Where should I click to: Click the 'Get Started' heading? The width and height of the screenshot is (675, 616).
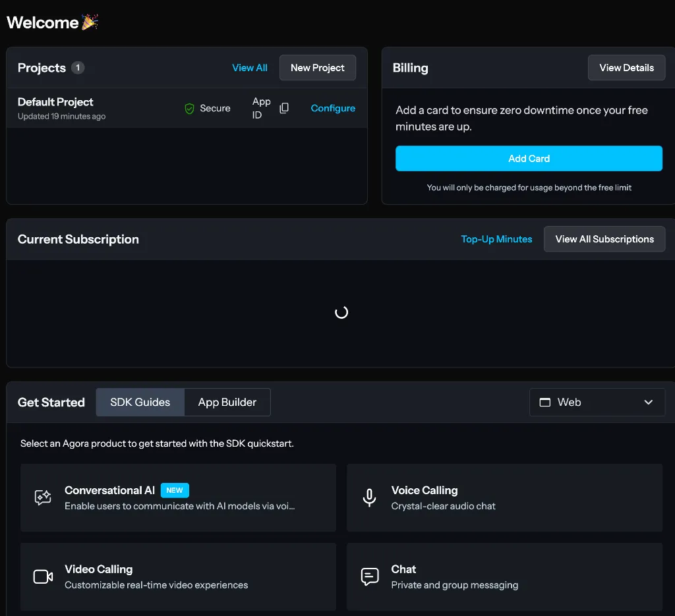click(51, 402)
